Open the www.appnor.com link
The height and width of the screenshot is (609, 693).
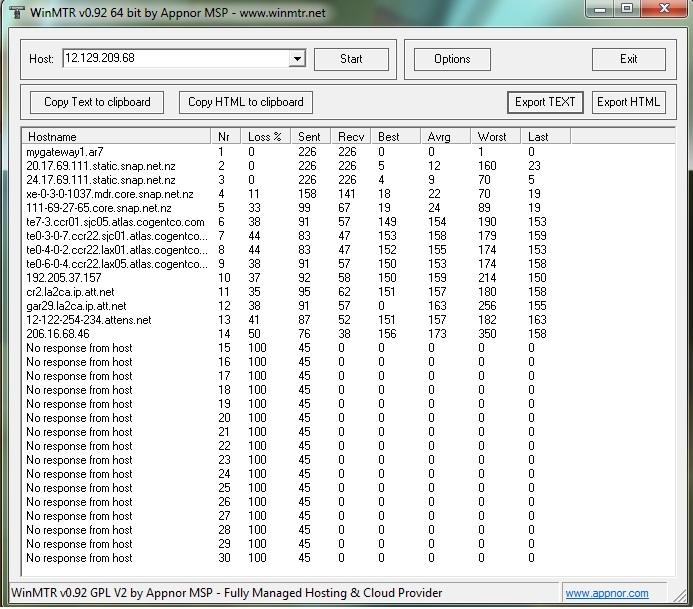(x=607, y=593)
